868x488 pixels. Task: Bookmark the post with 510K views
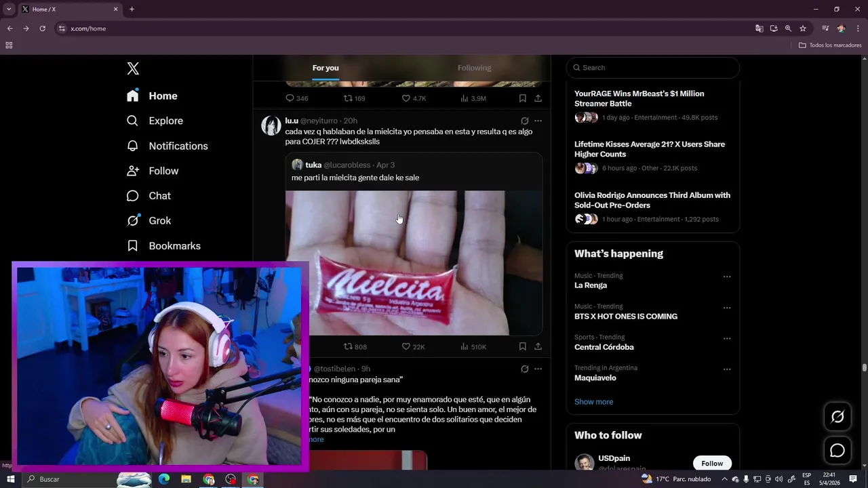click(x=522, y=346)
